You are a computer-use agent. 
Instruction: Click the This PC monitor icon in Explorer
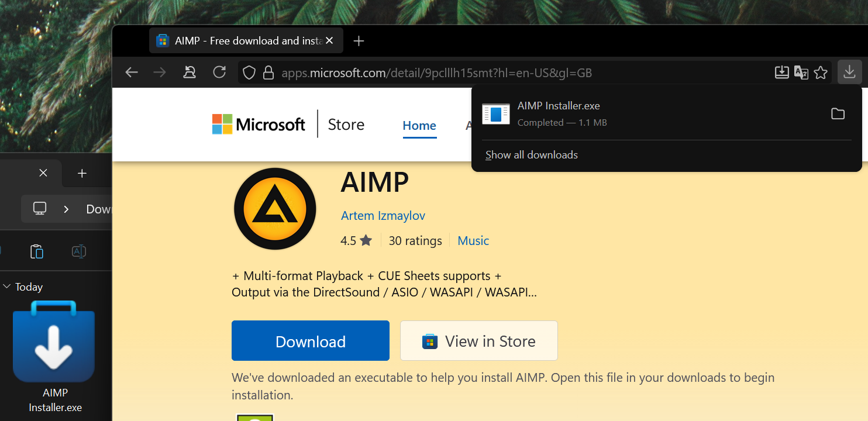pyautogui.click(x=40, y=209)
